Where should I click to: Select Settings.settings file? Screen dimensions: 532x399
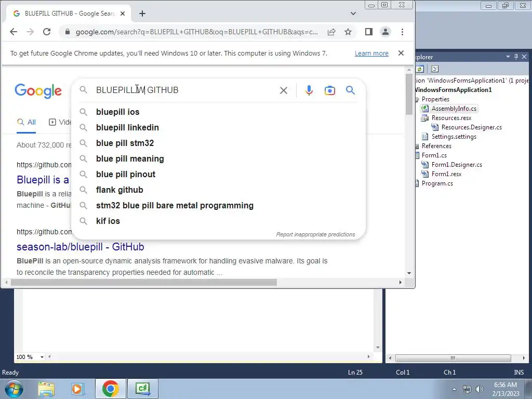(454, 137)
